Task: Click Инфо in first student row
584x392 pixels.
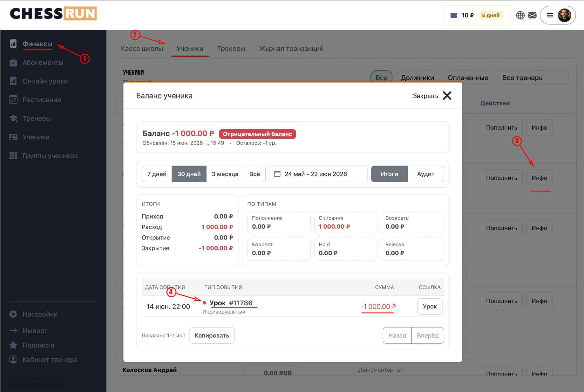Action: 539,128
